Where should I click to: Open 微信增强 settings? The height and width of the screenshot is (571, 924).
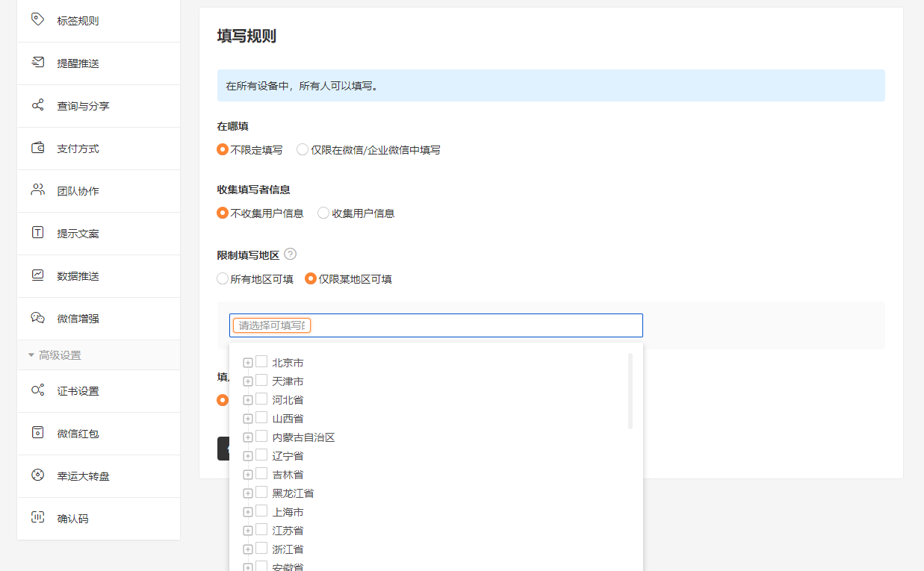coord(99,319)
